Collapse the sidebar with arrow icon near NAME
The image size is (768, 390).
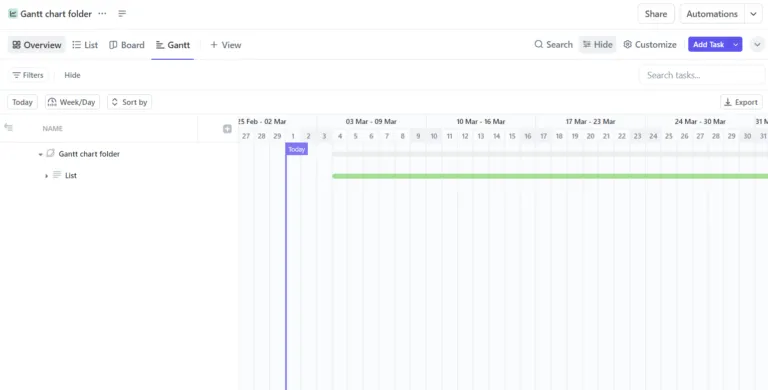(8, 127)
